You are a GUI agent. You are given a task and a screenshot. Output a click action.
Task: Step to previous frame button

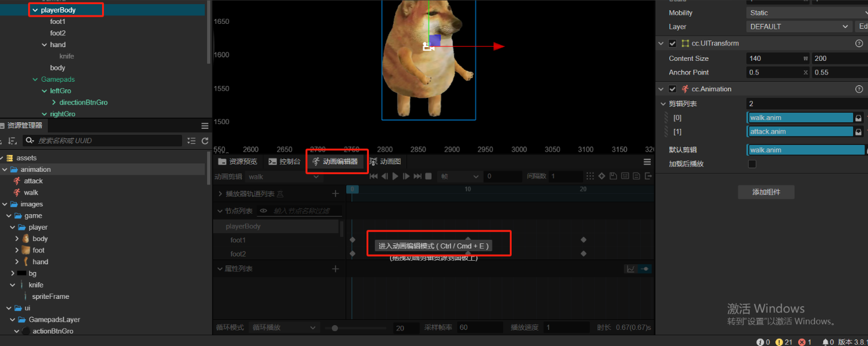384,177
